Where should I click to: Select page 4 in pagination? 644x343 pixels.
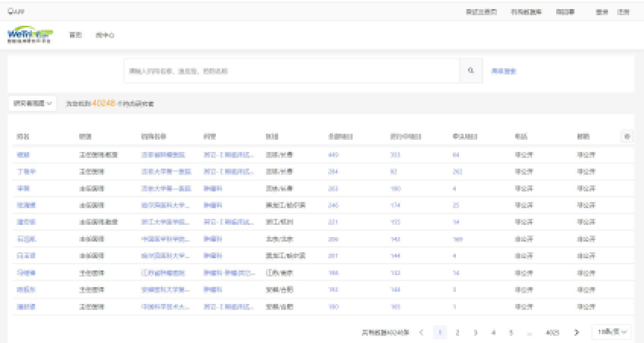click(x=493, y=332)
